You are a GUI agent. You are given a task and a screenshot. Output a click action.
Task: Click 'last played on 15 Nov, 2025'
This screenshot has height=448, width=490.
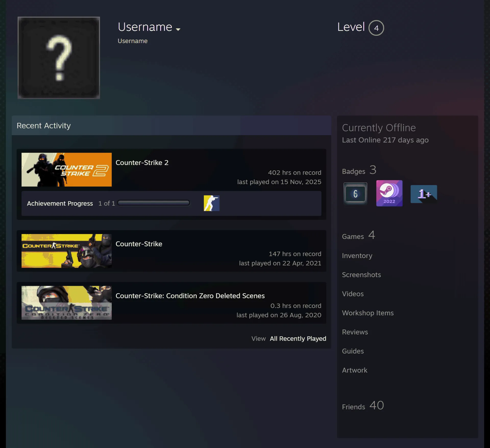(x=279, y=182)
